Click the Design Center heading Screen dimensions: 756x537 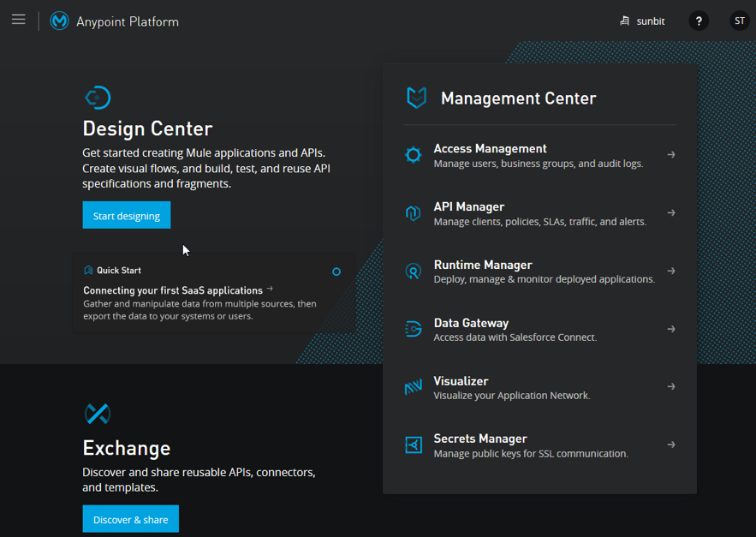click(x=147, y=128)
